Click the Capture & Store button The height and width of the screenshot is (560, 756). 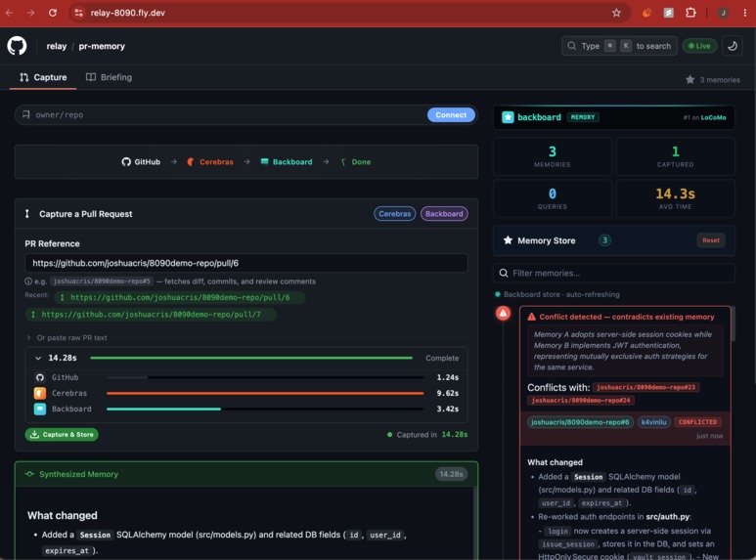(62, 435)
